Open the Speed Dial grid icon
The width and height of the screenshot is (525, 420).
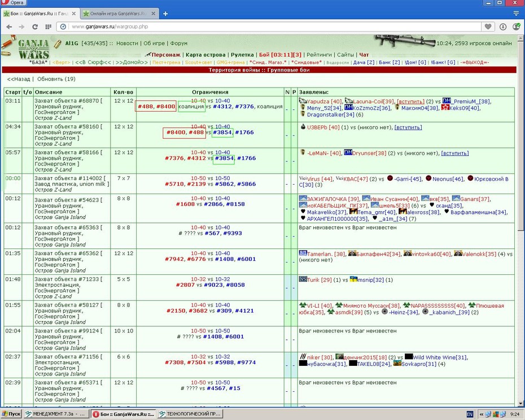coord(48,27)
